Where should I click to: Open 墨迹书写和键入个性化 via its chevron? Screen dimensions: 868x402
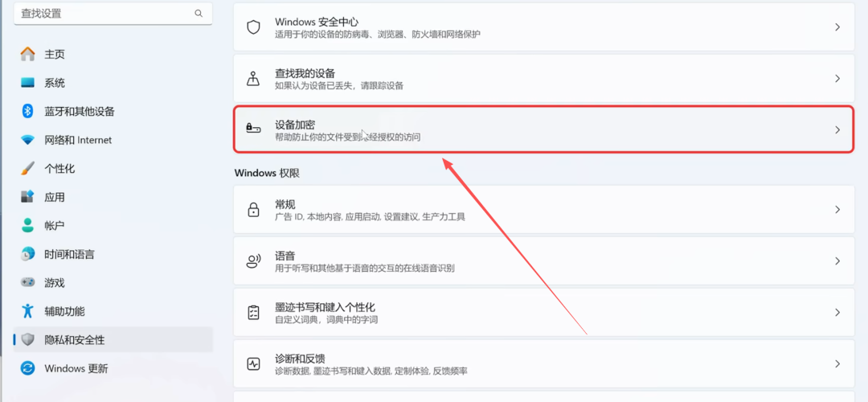point(837,313)
